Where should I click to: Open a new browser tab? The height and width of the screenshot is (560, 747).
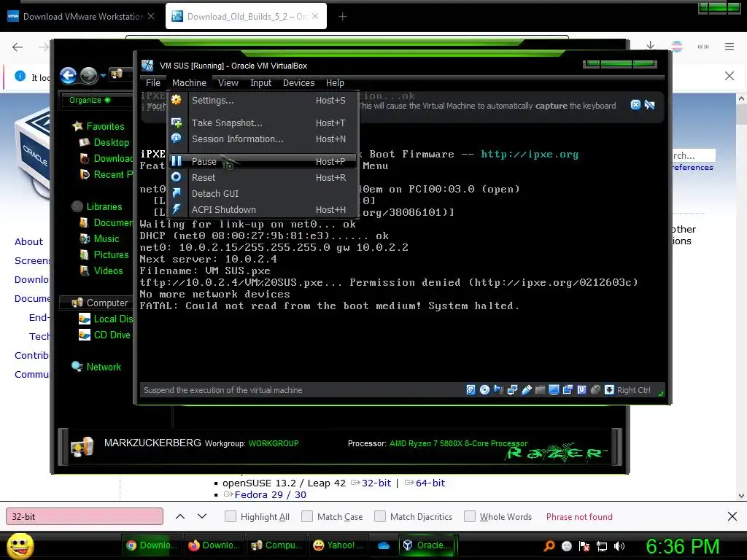pos(343,17)
